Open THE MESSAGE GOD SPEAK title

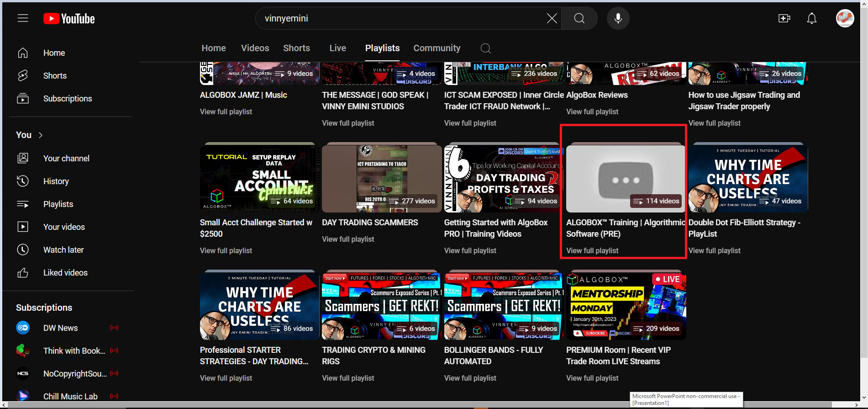pyautogui.click(x=375, y=101)
